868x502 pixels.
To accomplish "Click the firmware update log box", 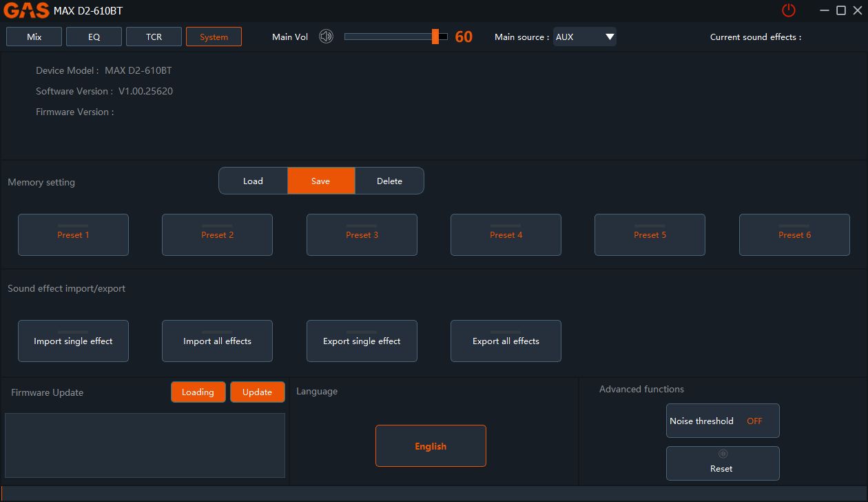I will 145,445.
